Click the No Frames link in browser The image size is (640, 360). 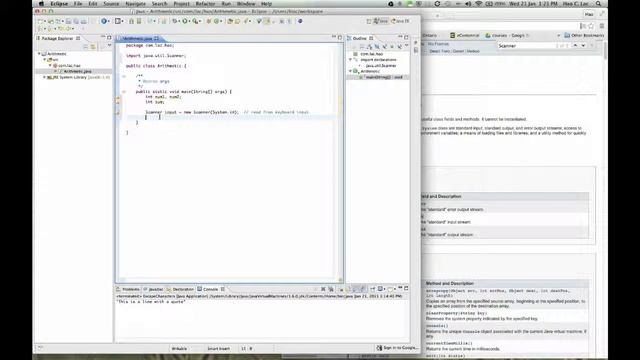coord(438,44)
